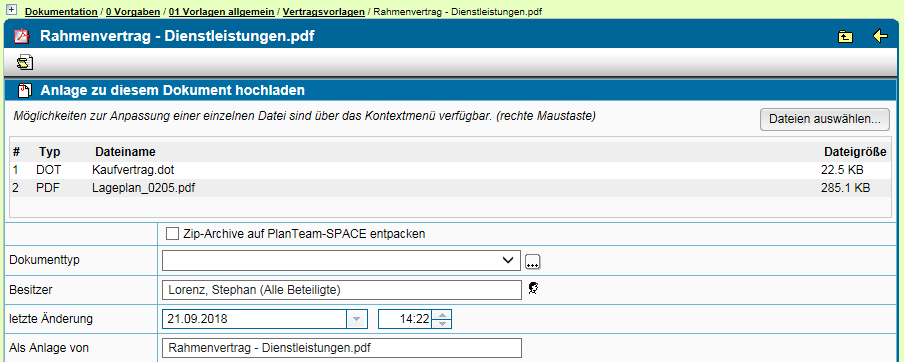The width and height of the screenshot is (904, 362).
Task: Click the attachment icon in upload header
Action: coord(24,90)
